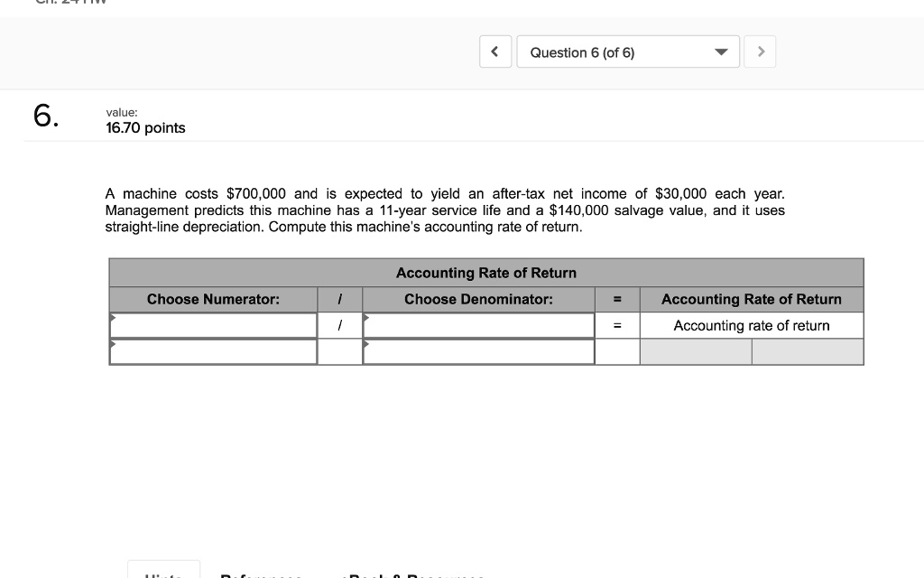Screen dimensions: 924x578
Task: Go to the previous question arrow
Action: tap(495, 51)
